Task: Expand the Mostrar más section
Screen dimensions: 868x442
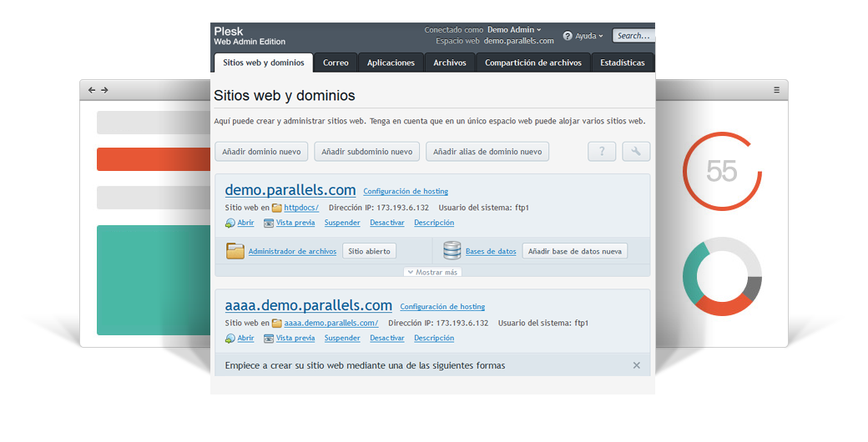Action: [432, 272]
